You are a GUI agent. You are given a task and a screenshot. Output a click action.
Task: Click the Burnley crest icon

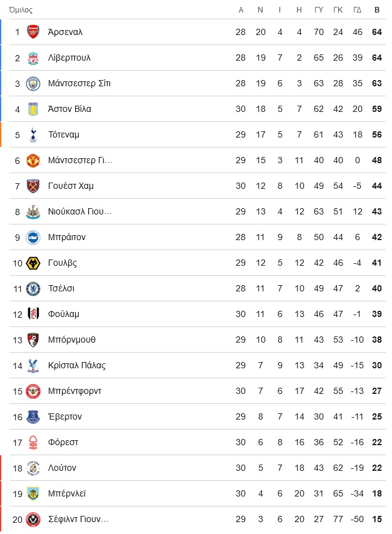33,494
